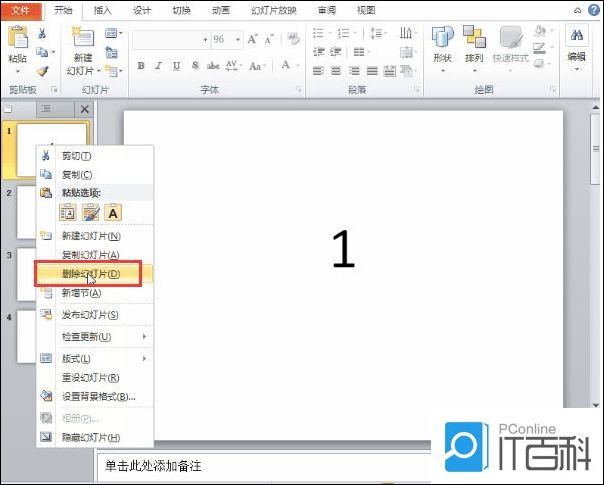Screen dimensions: 604x485
Task: Open the font name dropdown
Action: 205,40
